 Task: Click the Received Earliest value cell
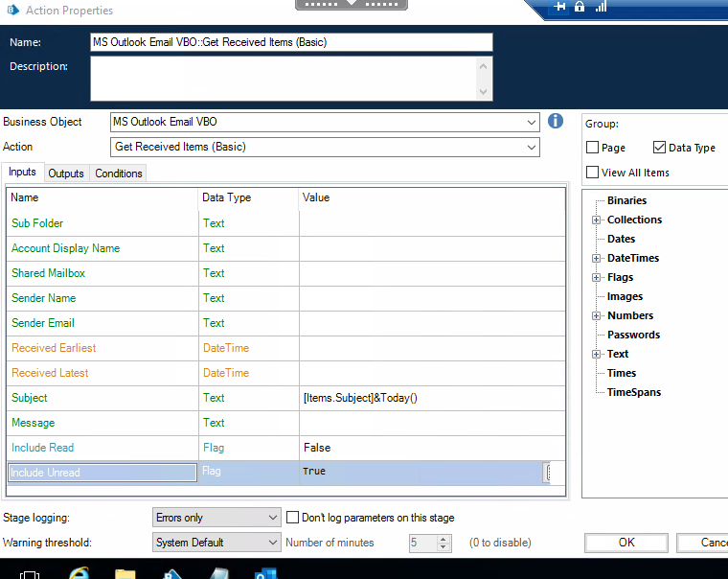pos(432,348)
